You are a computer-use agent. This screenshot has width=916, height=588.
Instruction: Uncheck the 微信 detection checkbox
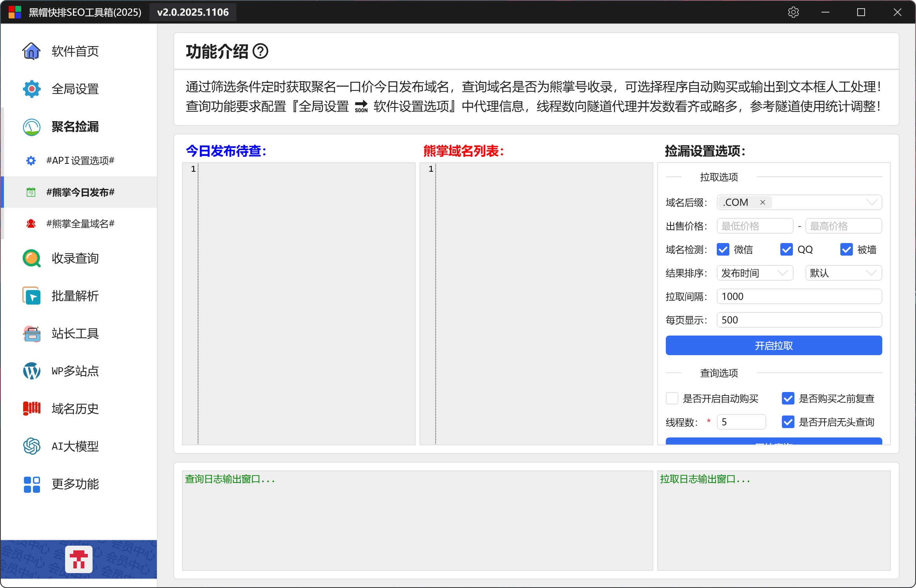pos(723,250)
